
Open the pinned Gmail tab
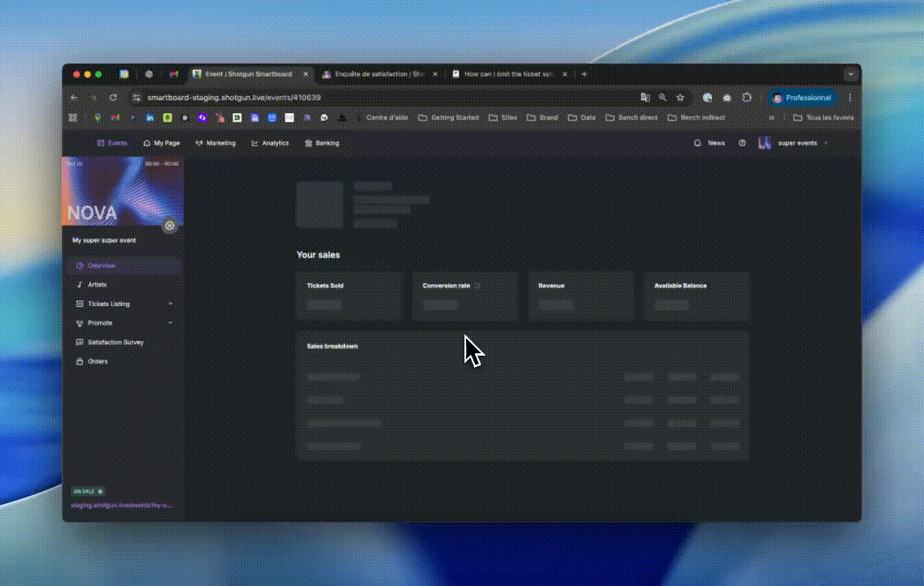pos(174,74)
